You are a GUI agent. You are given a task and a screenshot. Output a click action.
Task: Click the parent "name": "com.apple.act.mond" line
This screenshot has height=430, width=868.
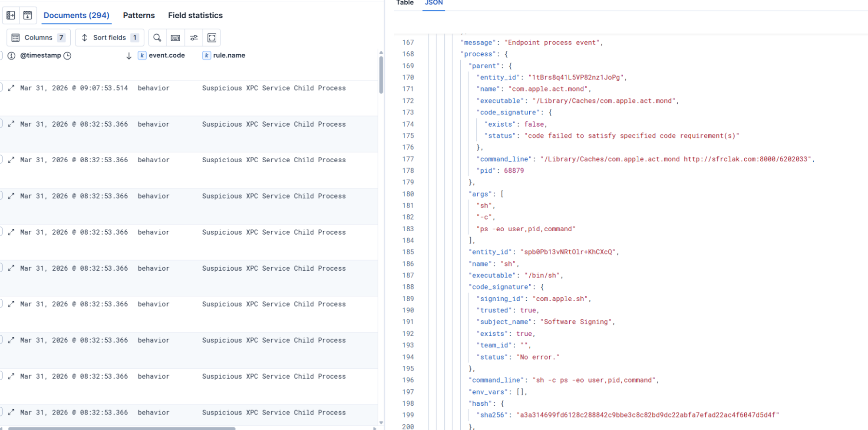pyautogui.click(x=533, y=89)
